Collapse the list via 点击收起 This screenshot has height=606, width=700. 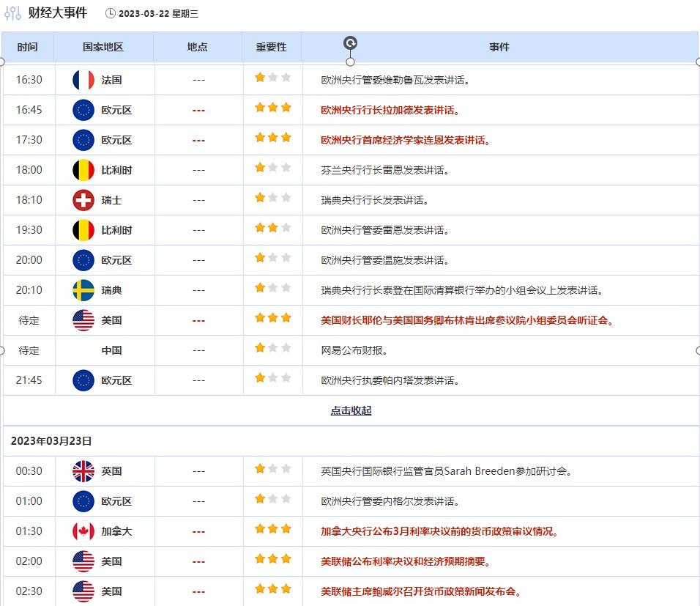pyautogui.click(x=351, y=410)
